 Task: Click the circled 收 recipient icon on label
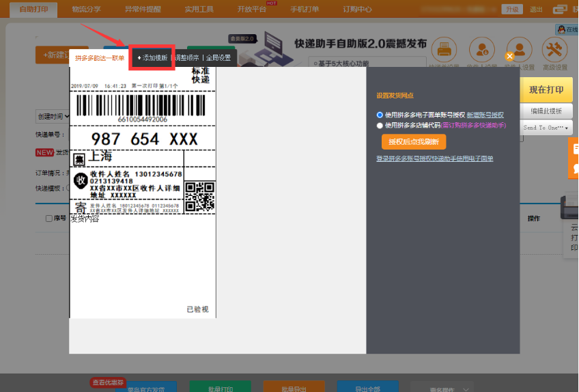[80, 181]
